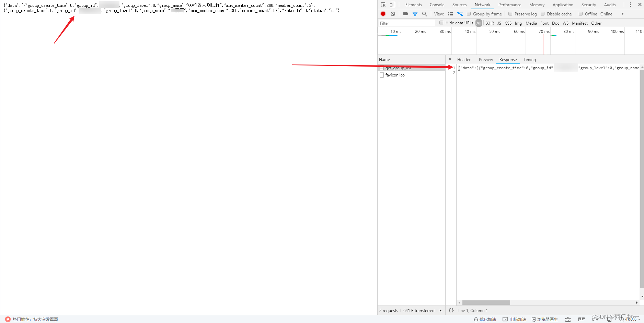Click inside the Filter input field

click(405, 23)
